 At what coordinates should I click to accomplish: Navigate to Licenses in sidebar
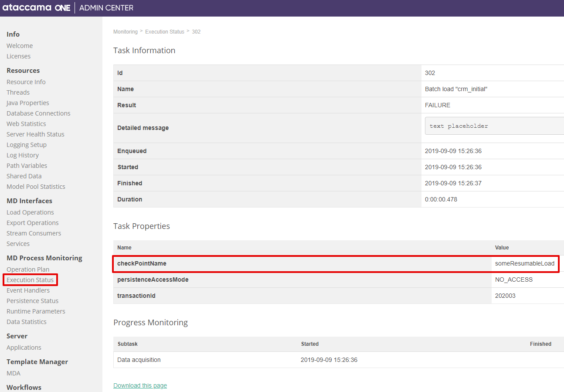18,56
